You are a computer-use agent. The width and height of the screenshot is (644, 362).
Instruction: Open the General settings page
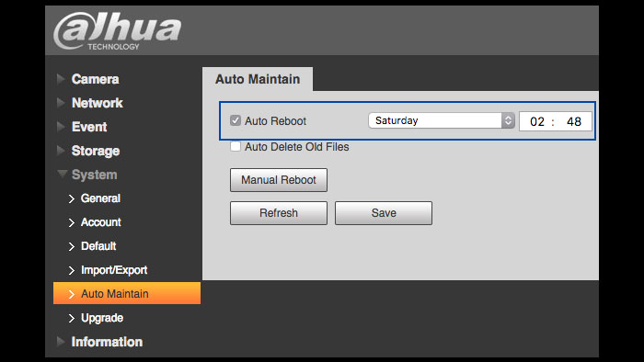[100, 198]
